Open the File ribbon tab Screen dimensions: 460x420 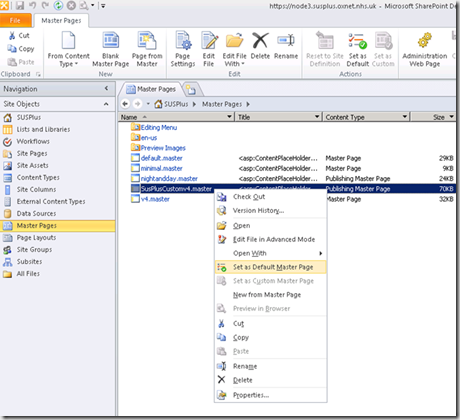click(16, 20)
